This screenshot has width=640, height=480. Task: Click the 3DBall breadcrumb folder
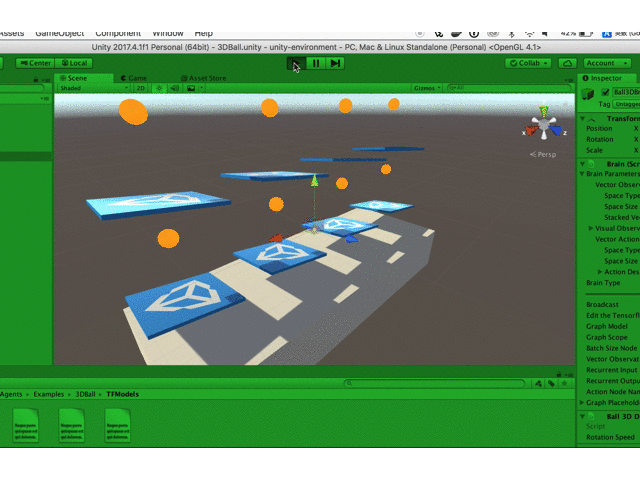tap(85, 394)
